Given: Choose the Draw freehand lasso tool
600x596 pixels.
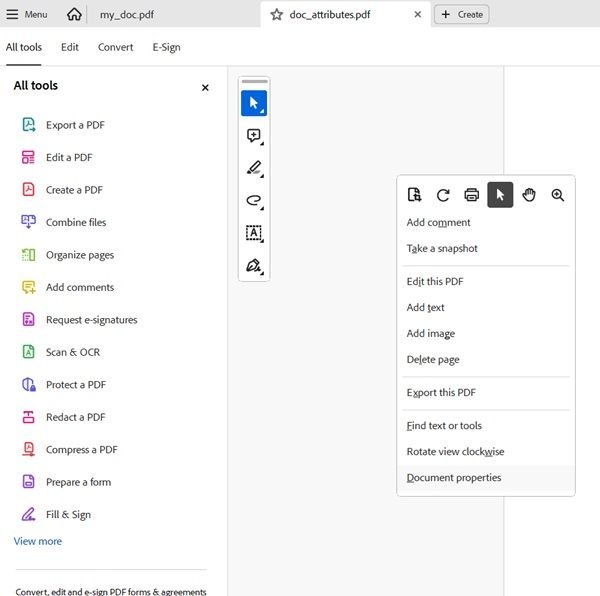Looking at the screenshot, I should [254, 201].
